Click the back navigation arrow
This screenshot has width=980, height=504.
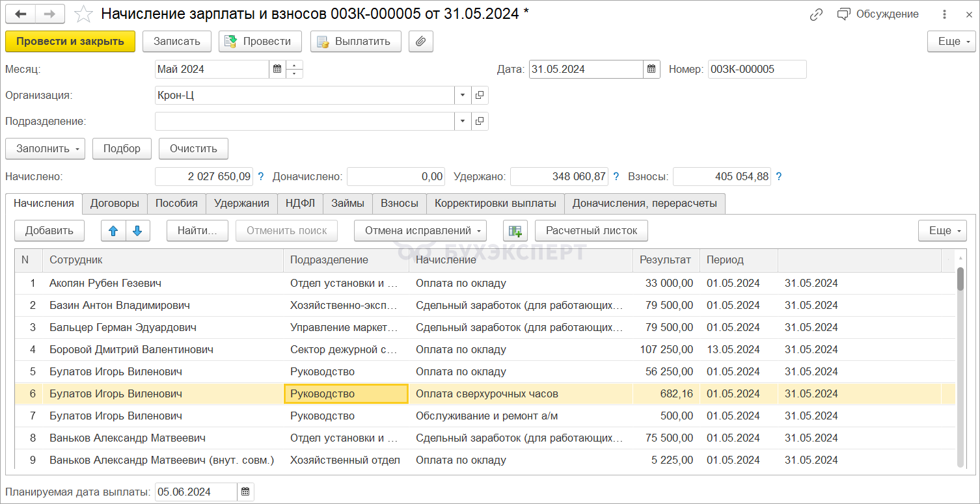point(20,14)
